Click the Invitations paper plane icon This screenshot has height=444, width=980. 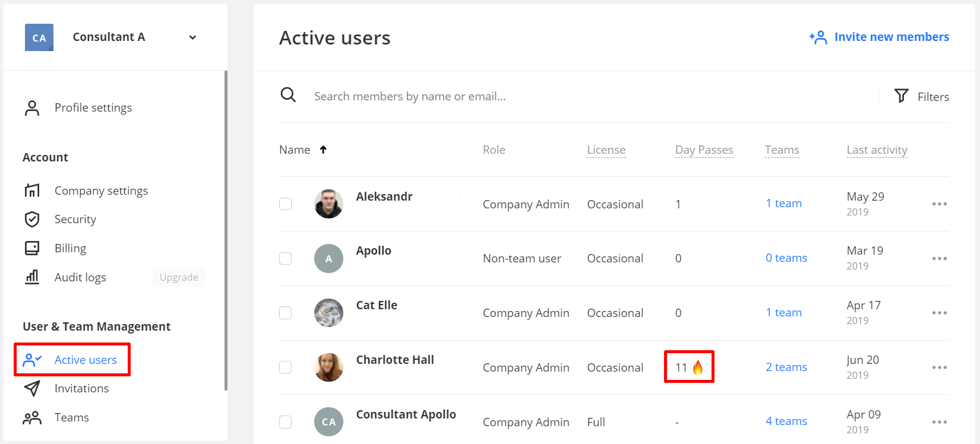32,388
